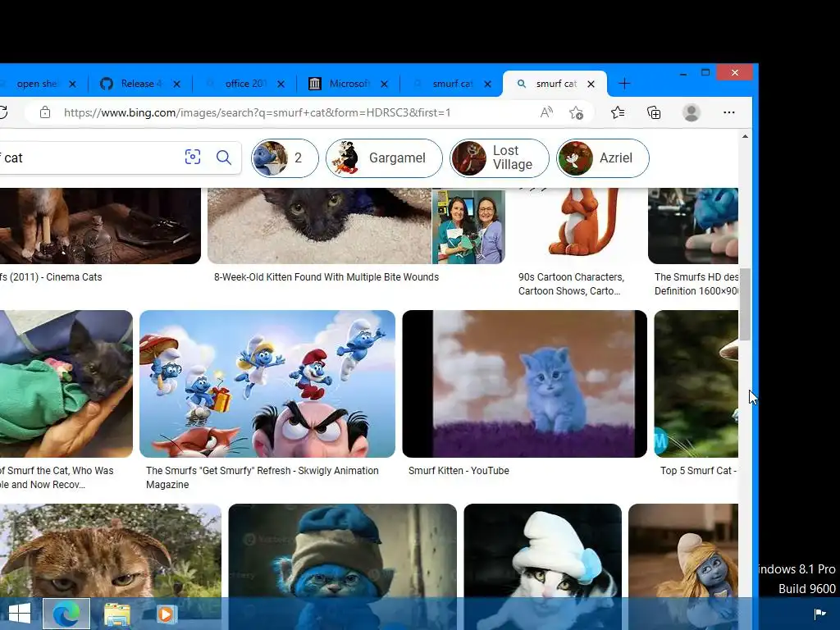Open the user profile avatar
Screen dimensions: 840x630
click(x=691, y=112)
